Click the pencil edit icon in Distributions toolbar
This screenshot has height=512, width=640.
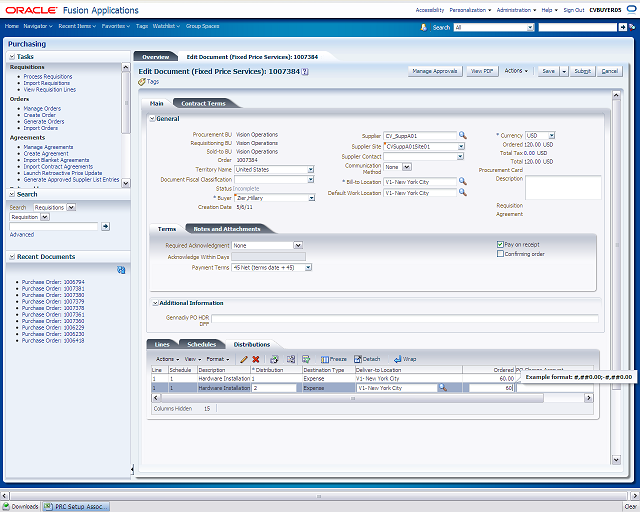(x=244, y=359)
